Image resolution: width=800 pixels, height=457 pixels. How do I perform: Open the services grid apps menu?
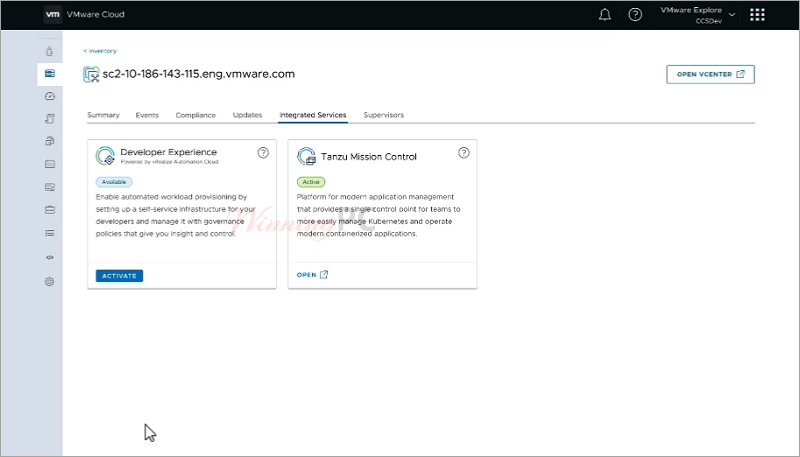[x=757, y=15]
